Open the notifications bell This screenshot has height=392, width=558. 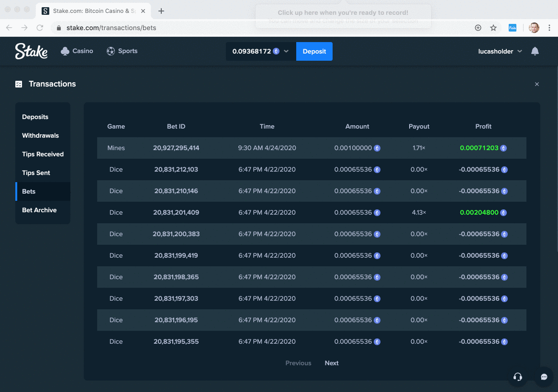pyautogui.click(x=535, y=51)
